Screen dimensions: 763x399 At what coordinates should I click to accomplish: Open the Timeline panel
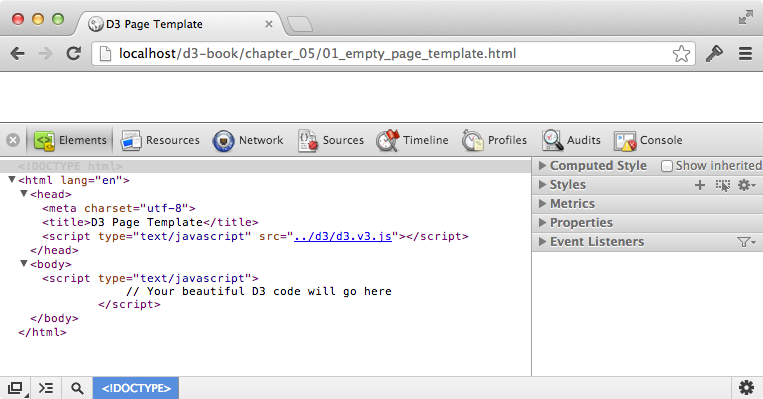coord(412,140)
